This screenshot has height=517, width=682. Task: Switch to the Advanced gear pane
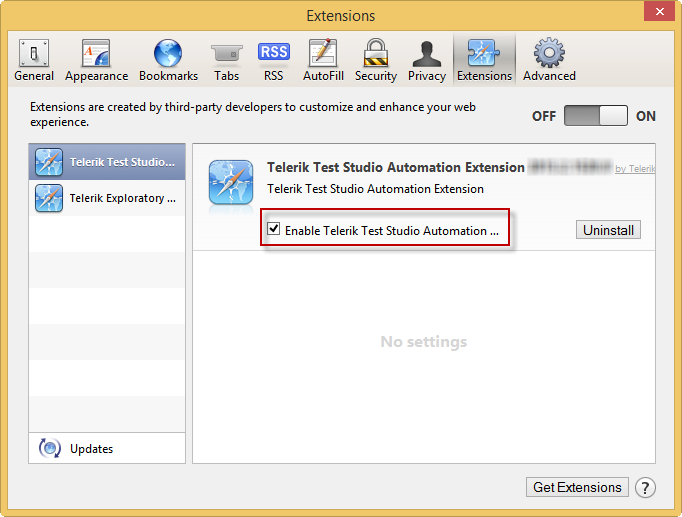point(549,61)
